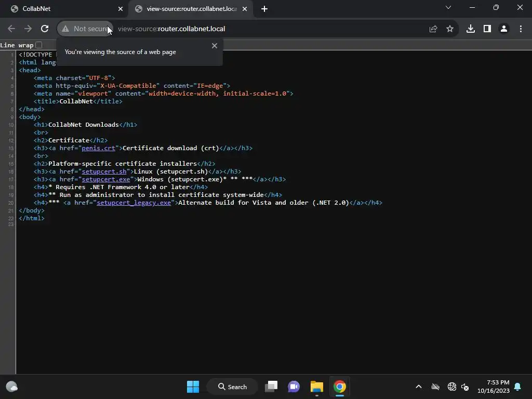The image size is (532, 399).
Task: Open the Chat taskbar icon
Action: [294, 387]
